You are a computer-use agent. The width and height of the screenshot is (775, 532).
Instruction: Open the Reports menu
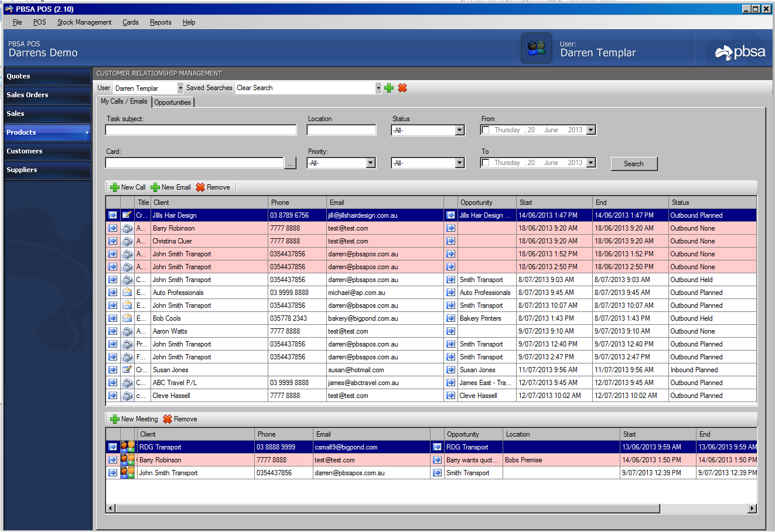(161, 22)
